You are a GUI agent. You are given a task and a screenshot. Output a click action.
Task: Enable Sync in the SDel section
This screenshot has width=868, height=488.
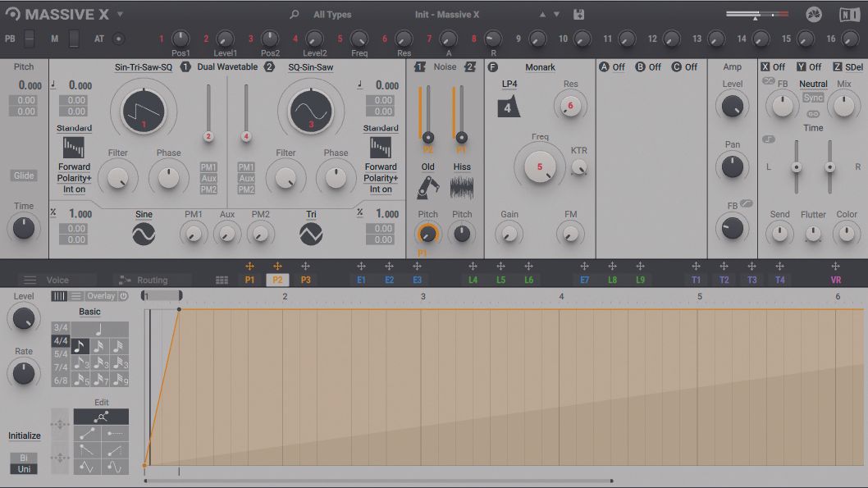pyautogui.click(x=812, y=97)
